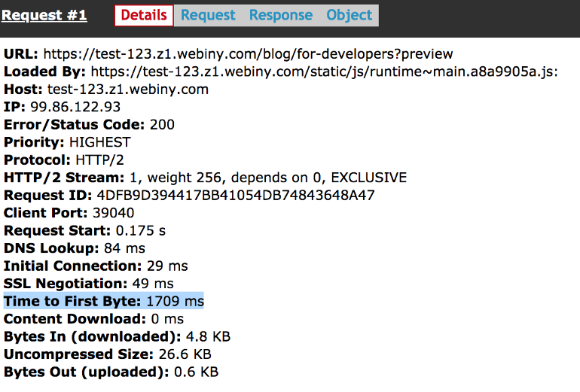Viewport: 580px width, 392px height.
Task: Click the Uncompressed Size 26.6 KB line
Action: (x=107, y=354)
